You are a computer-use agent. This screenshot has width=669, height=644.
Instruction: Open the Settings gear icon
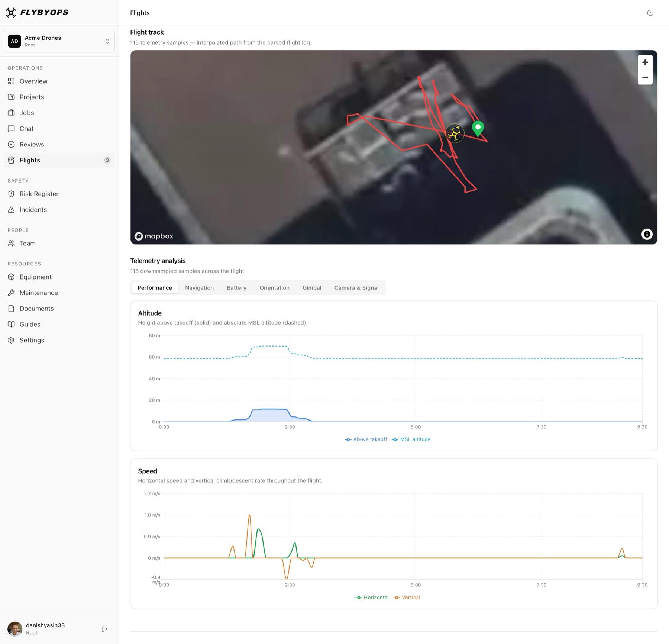[12, 340]
